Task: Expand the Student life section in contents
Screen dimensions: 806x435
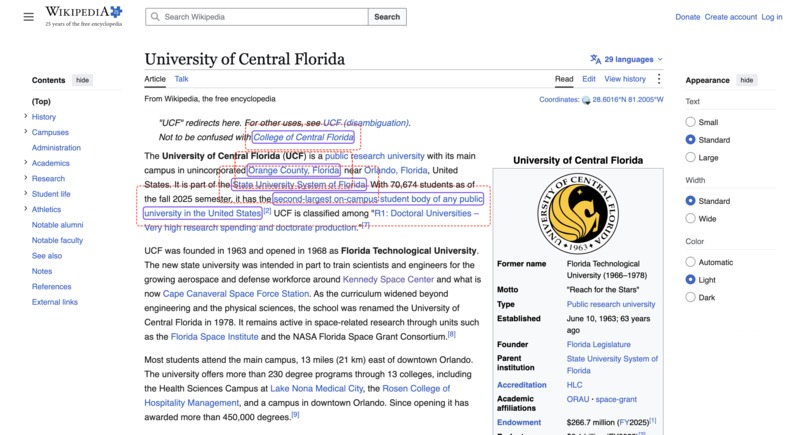Action: tap(26, 193)
